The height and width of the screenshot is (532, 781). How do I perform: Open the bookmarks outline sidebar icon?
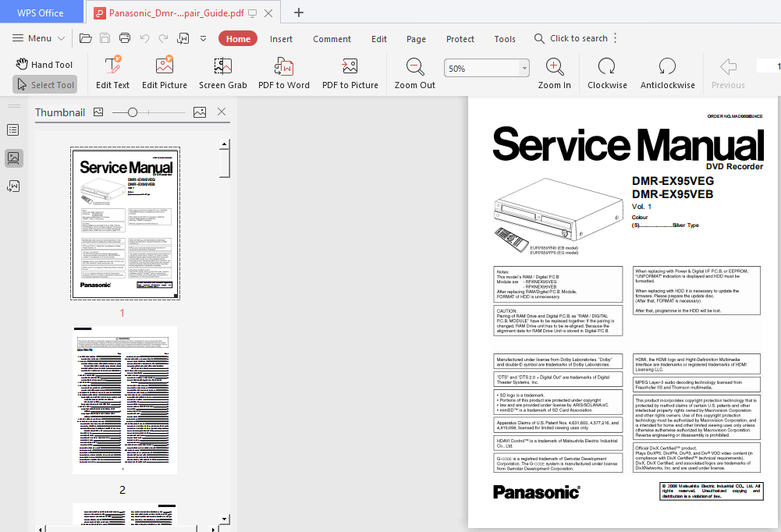[13, 130]
